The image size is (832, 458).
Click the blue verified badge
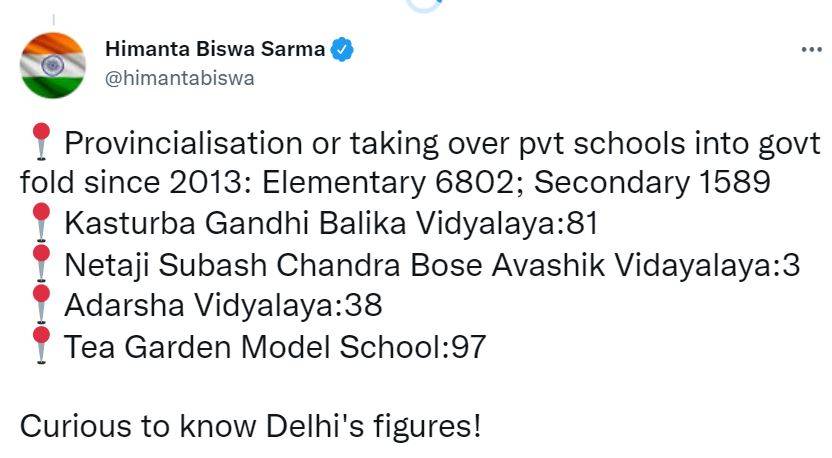343,49
